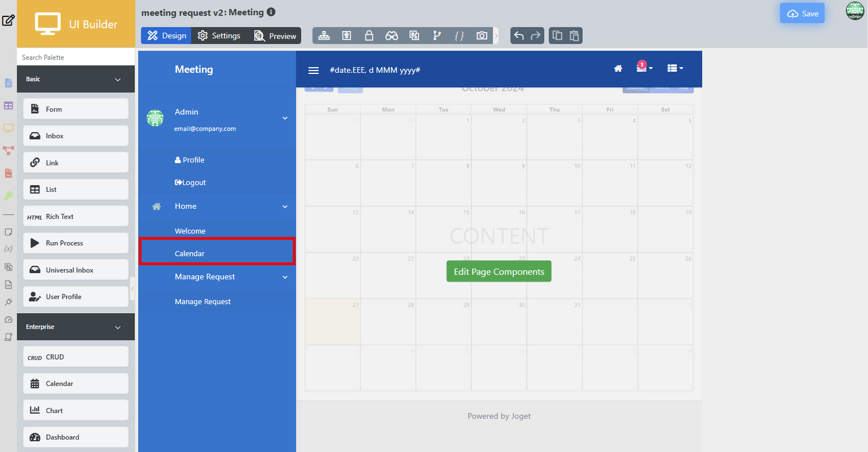The height and width of the screenshot is (452, 868).
Task: Collapse the Admin user menu chevron
Action: [285, 118]
